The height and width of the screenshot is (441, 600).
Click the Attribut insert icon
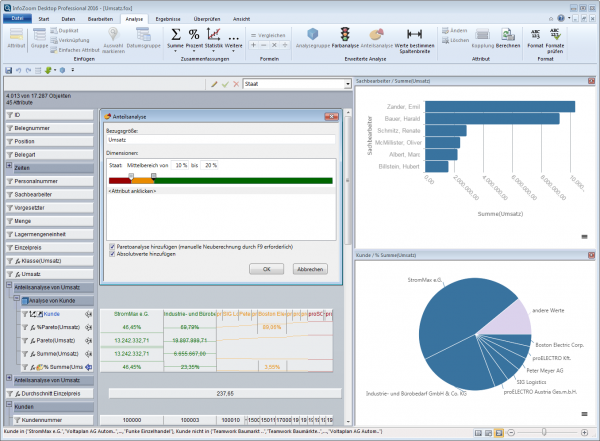(x=16, y=34)
